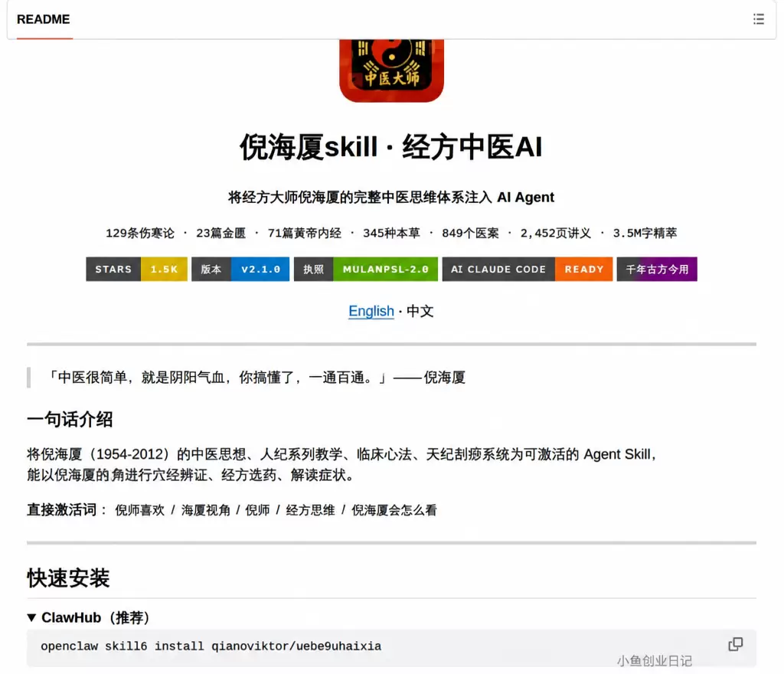Click the 一句话介绍 heading
This screenshot has height=674, width=784.
pyautogui.click(x=70, y=419)
